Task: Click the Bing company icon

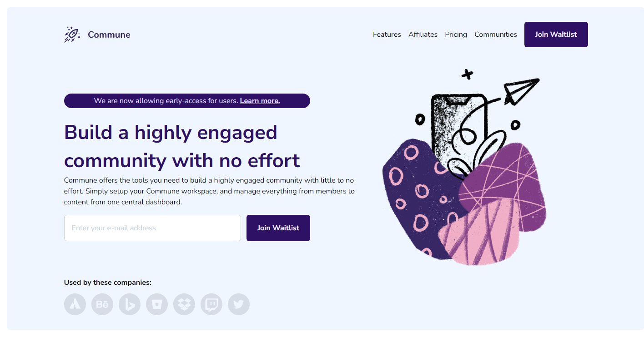Action: 130,304
